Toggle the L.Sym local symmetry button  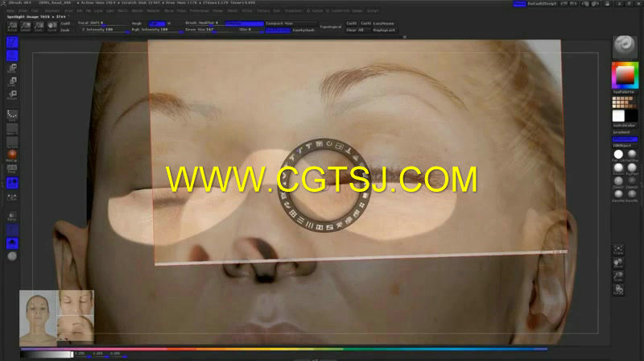[12, 197]
